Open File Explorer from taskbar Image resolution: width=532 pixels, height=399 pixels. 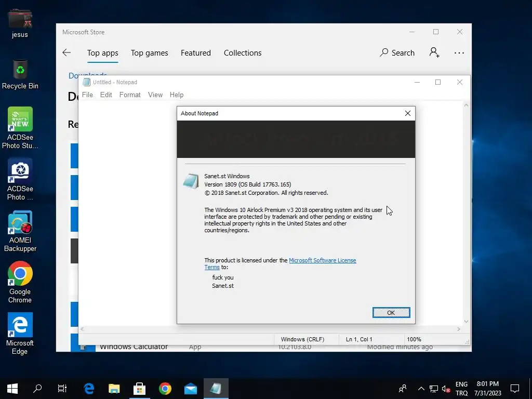114,389
